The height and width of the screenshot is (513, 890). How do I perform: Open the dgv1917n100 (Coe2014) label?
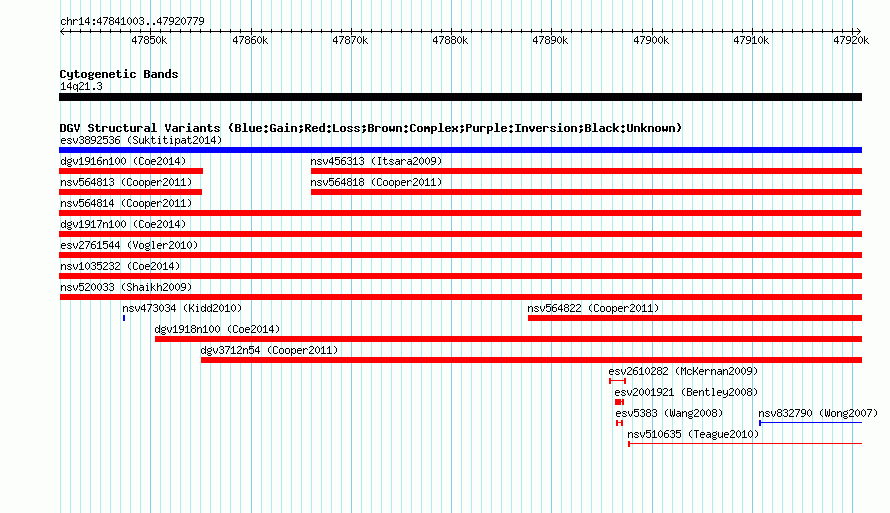pyautogui.click(x=123, y=224)
